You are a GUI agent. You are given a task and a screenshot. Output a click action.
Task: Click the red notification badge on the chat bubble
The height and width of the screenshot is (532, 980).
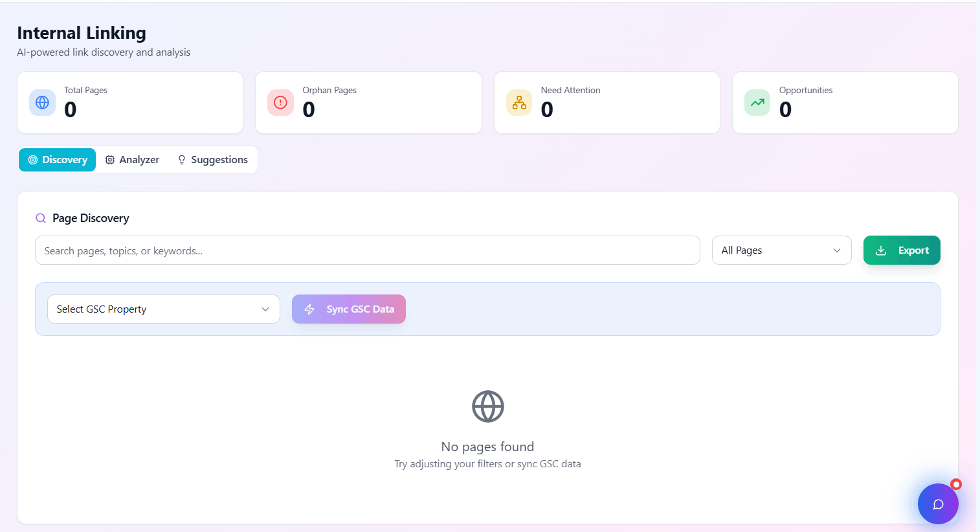[956, 484]
